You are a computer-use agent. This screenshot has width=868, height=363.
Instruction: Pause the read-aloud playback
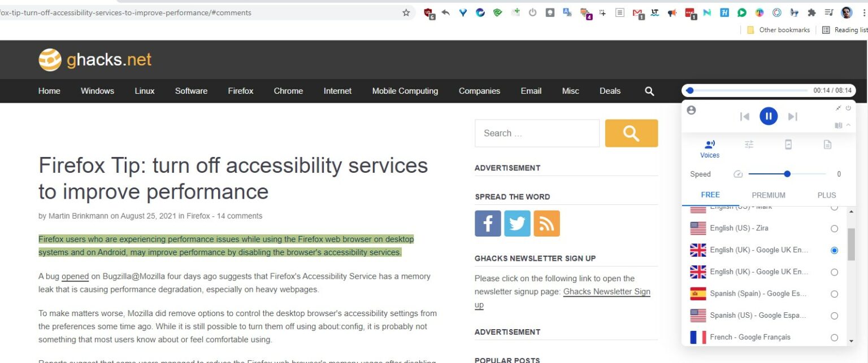769,116
